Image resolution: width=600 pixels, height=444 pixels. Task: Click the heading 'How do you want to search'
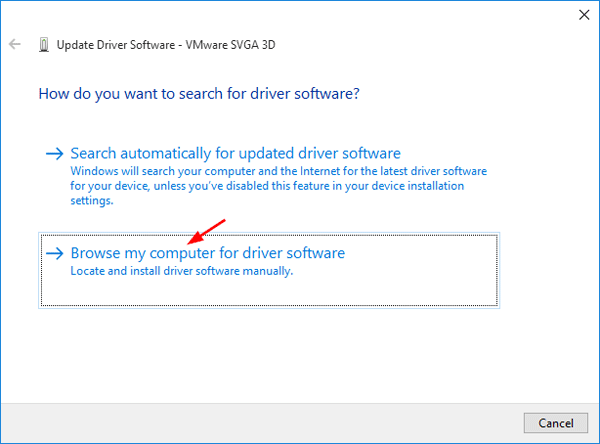click(x=198, y=94)
